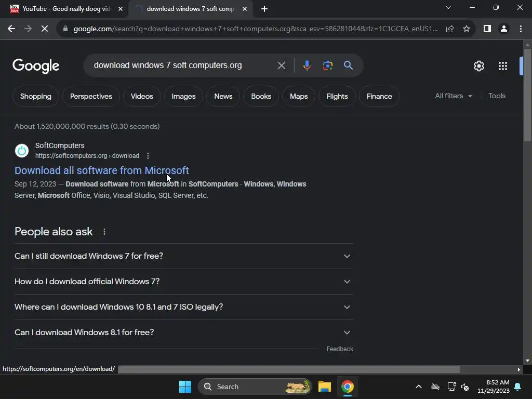Image resolution: width=532 pixels, height=399 pixels.
Task: Open File Explorer from taskbar
Action: (325, 387)
